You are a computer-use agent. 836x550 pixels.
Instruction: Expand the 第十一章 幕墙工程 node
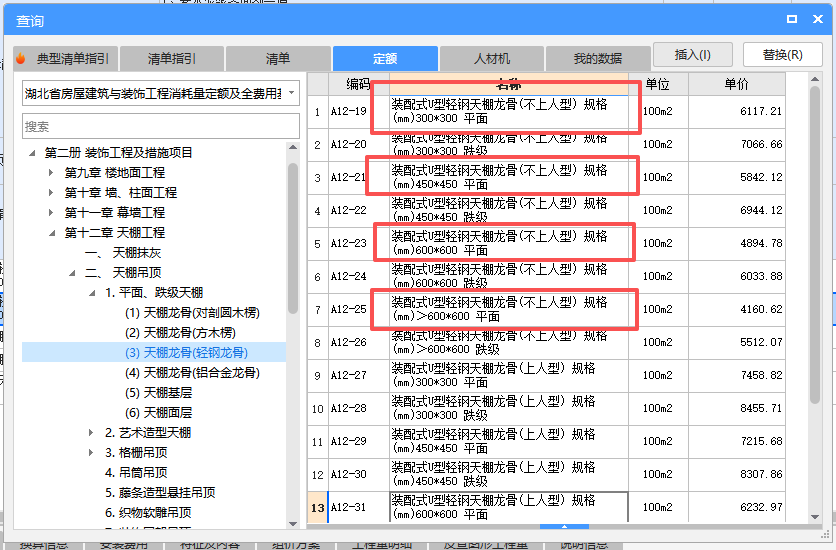[x=51, y=213]
